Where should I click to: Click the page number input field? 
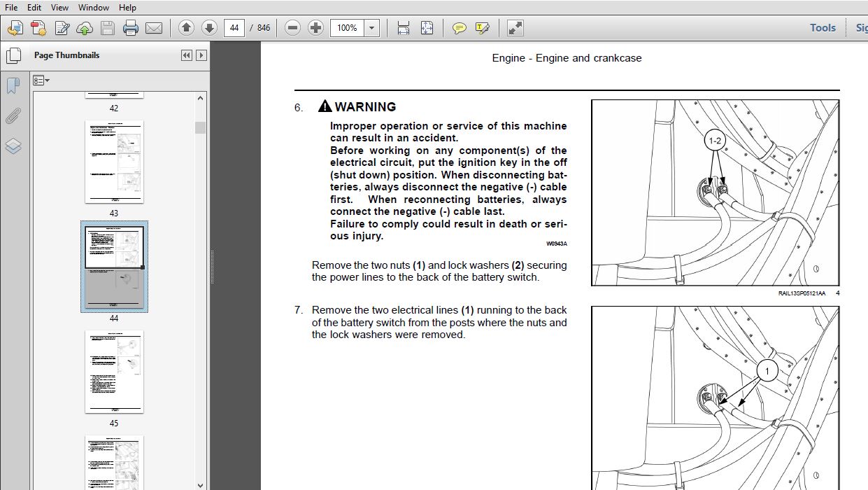point(234,28)
